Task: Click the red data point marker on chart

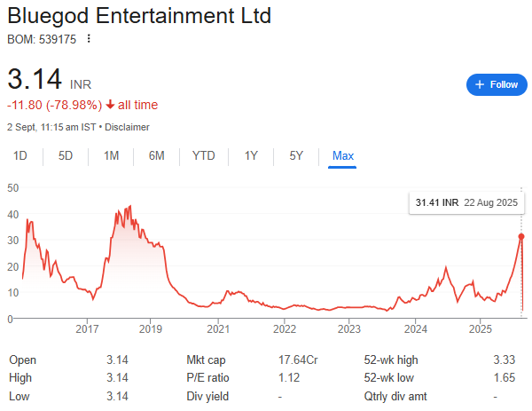Action: 522,236
